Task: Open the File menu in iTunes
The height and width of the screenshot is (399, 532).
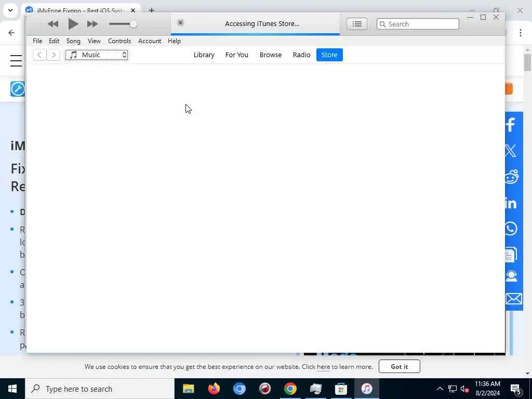Action: click(37, 41)
